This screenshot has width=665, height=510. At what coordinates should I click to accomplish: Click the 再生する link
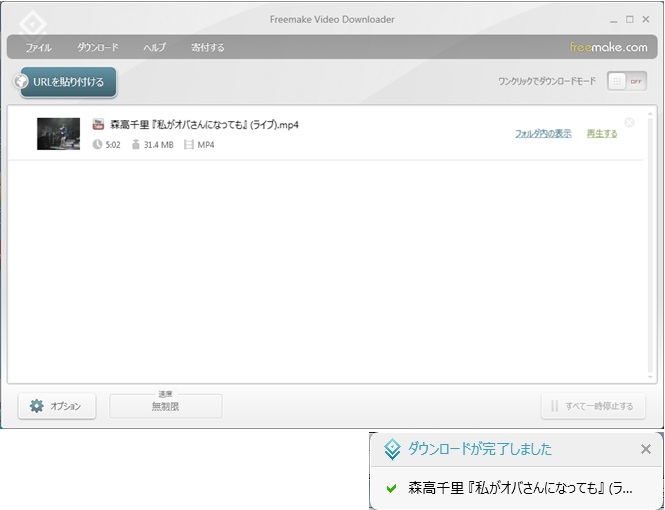click(602, 134)
